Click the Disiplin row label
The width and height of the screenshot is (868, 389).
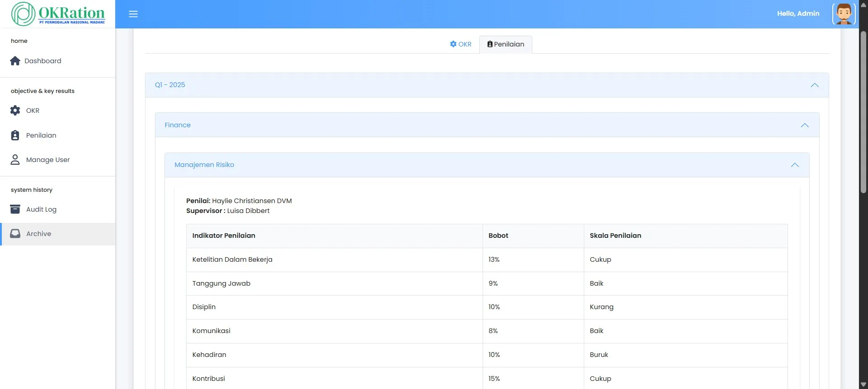click(x=204, y=307)
